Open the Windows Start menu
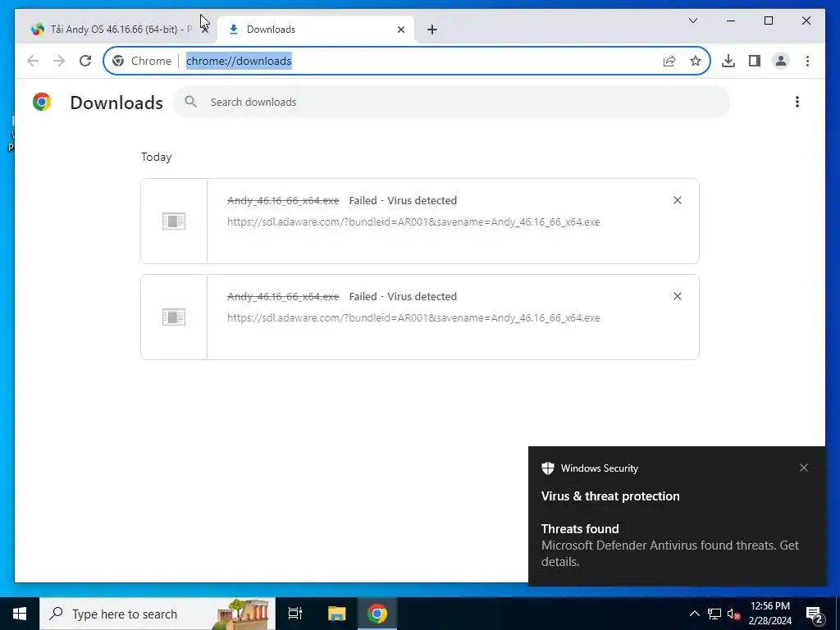 (20, 614)
